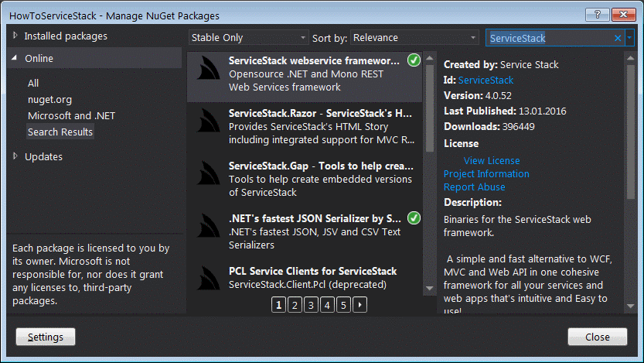The width and height of the screenshot is (644, 363).
Task: Expand the Installed packages section
Action: pos(16,36)
